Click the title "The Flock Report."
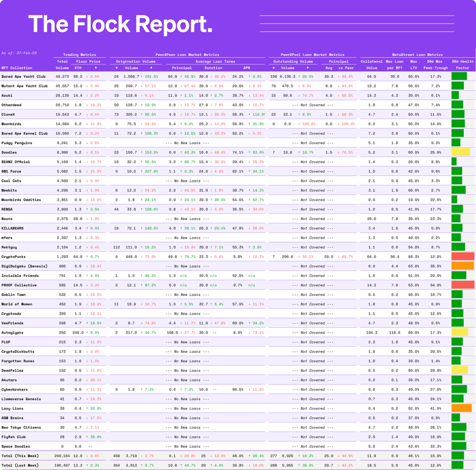 point(120,24)
